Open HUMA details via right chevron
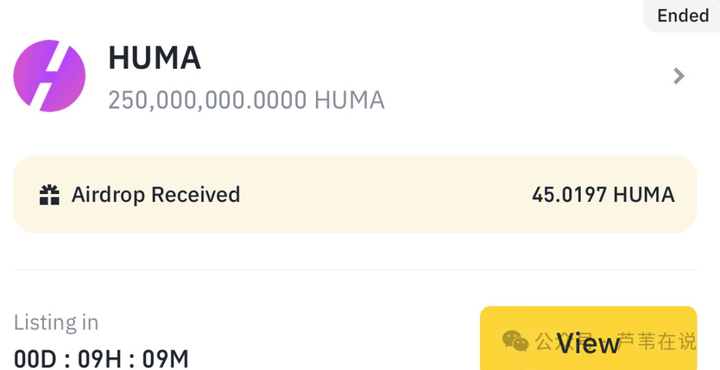Screen dimensions: 720x370 pyautogui.click(x=679, y=76)
